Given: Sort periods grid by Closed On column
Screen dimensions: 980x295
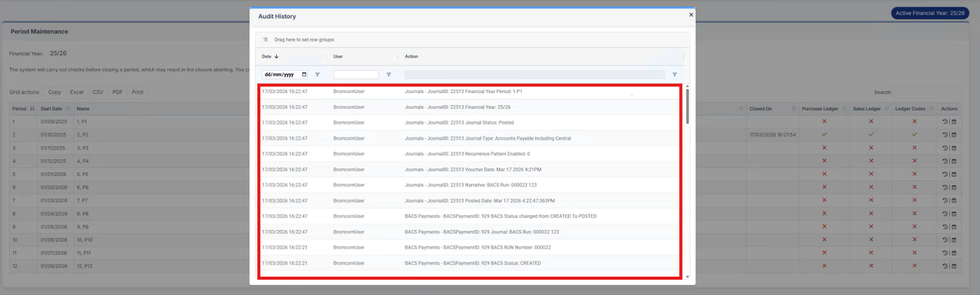Looking at the screenshot, I should pyautogui.click(x=761, y=109).
